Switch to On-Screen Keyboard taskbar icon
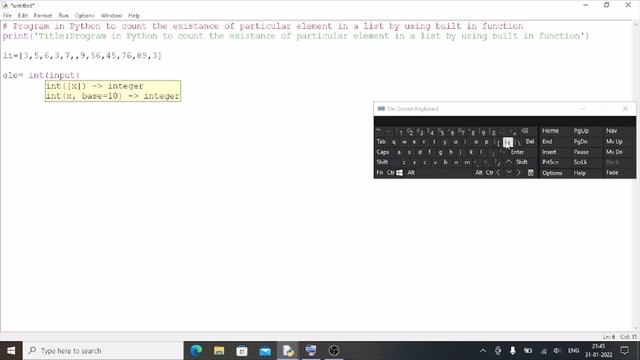The image size is (640, 360). click(311, 351)
